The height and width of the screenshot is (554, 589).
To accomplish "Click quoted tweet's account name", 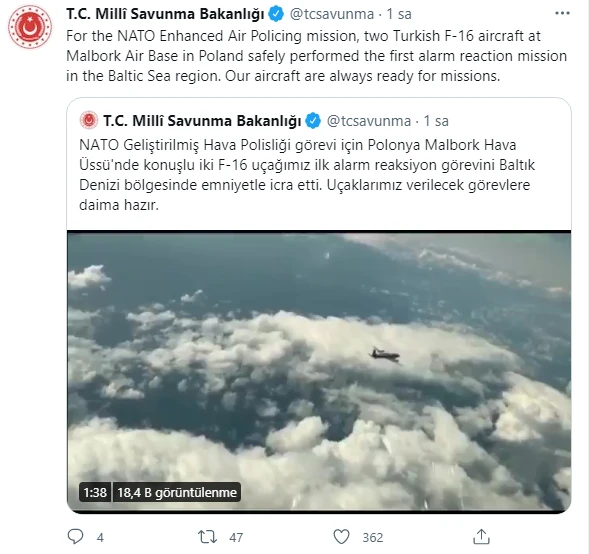I will pos(202,121).
